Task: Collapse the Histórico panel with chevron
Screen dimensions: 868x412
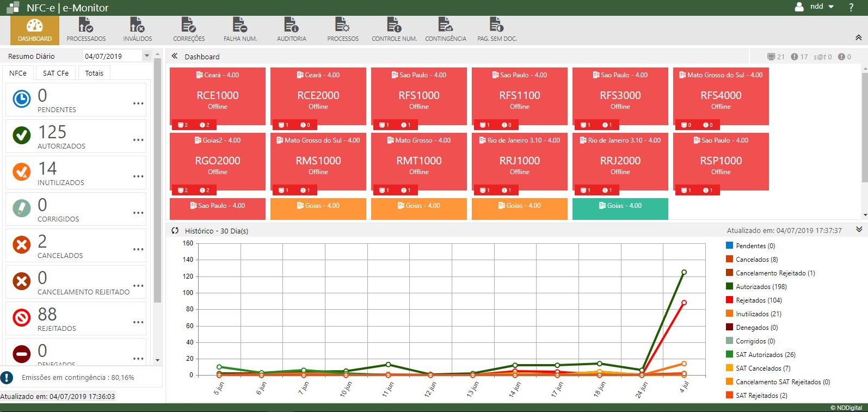Action: [x=859, y=230]
